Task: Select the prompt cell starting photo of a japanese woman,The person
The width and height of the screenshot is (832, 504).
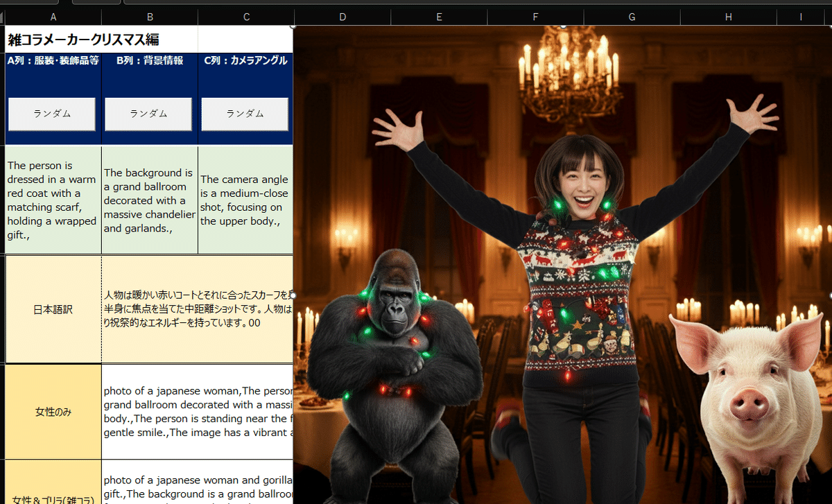Action: [x=198, y=412]
